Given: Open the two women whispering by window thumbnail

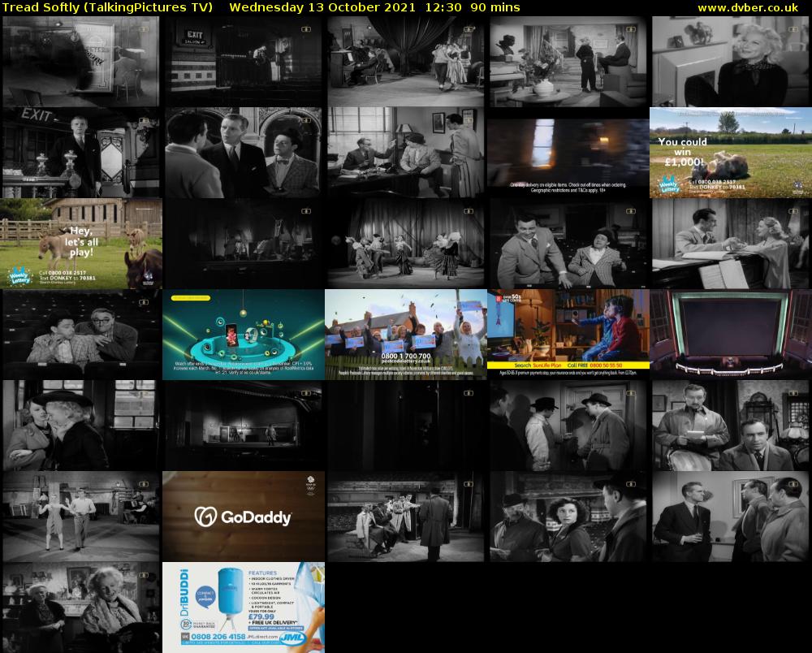Looking at the screenshot, I should pyautogui.click(x=81, y=425).
